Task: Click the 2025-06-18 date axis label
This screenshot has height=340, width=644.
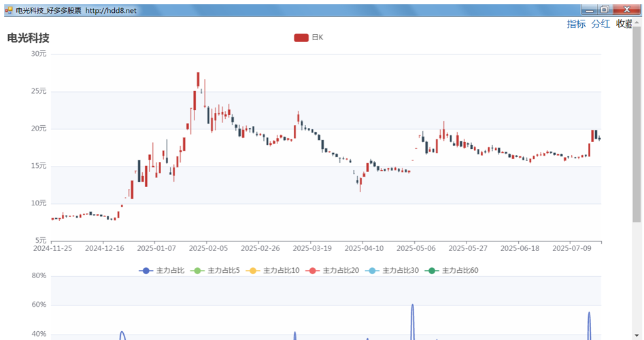Action: [x=520, y=248]
